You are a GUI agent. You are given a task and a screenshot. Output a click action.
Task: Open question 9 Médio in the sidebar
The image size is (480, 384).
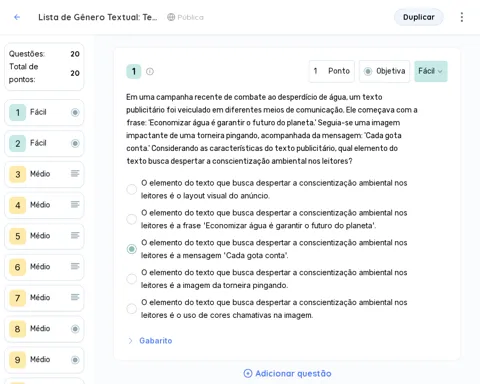[44, 360]
